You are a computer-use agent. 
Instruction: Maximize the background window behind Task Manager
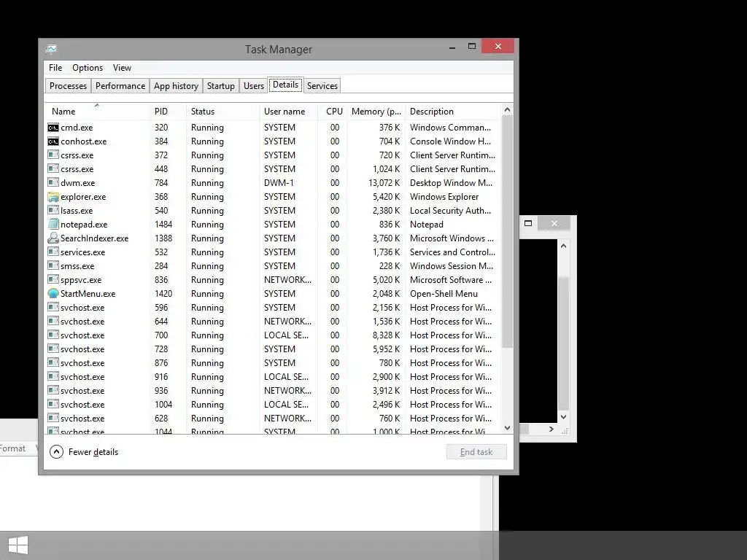528,223
